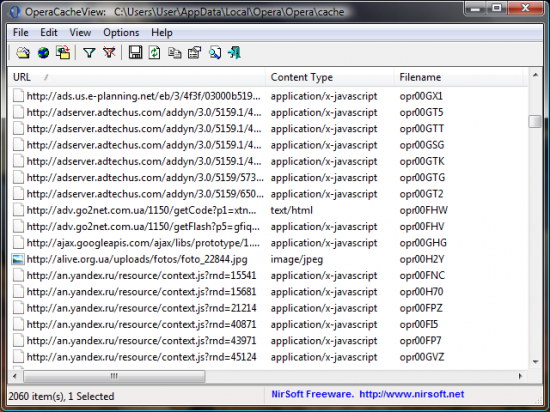
Task: Click the filename cell opr00GSG
Action: [x=422, y=145]
